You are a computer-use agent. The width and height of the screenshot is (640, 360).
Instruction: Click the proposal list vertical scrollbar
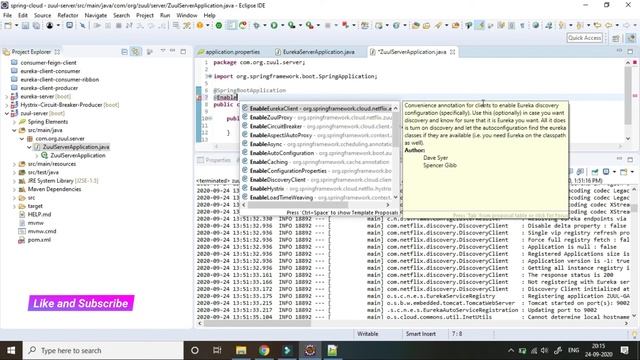(x=396, y=129)
